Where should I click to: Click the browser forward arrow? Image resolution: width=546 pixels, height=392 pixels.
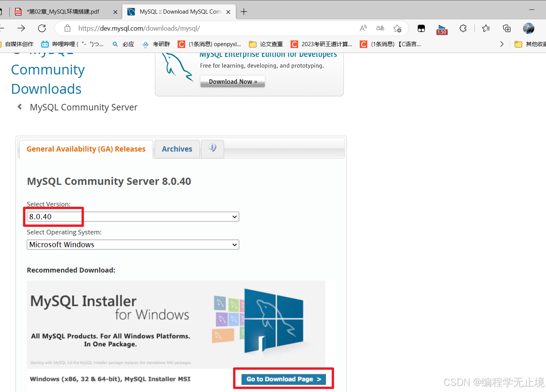tap(21, 28)
